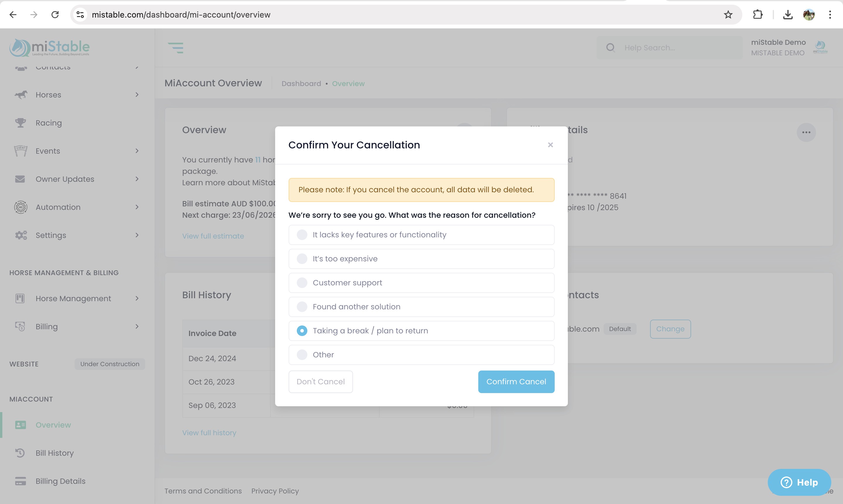Bookmark page with star icon
This screenshot has height=504, width=843.
(728, 15)
